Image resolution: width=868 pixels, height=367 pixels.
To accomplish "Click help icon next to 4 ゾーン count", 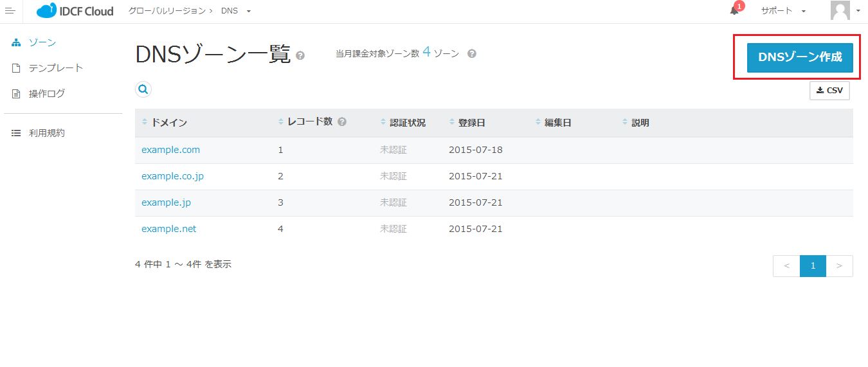I will point(471,53).
